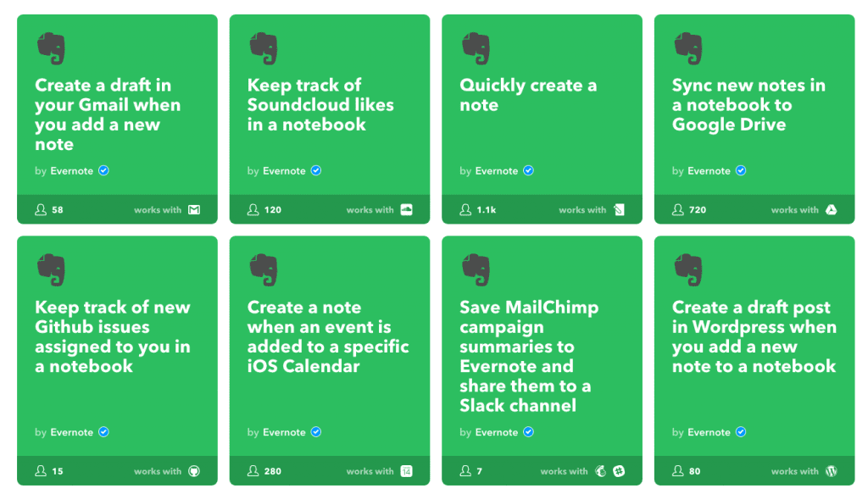Click the Evernote elephant on the MailChimp campaign card
The height and width of the screenshot is (494, 868).
tap(476, 270)
